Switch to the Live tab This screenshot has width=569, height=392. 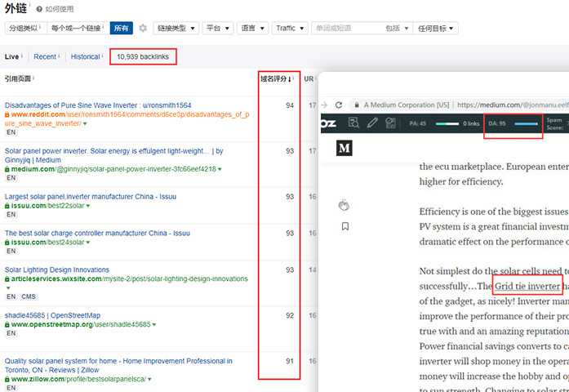click(x=11, y=56)
